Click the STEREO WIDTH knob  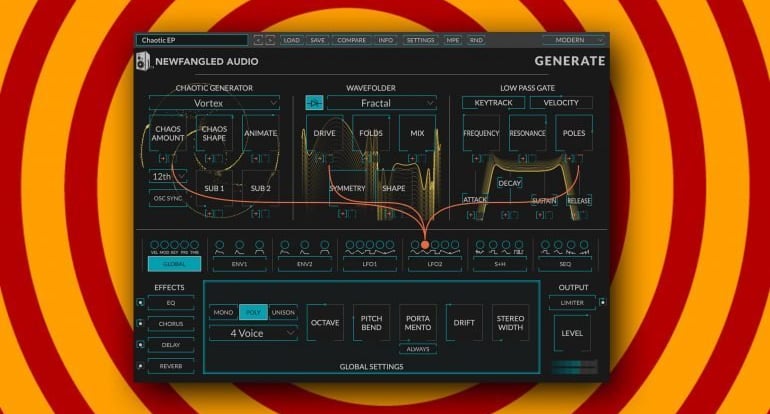(x=510, y=323)
